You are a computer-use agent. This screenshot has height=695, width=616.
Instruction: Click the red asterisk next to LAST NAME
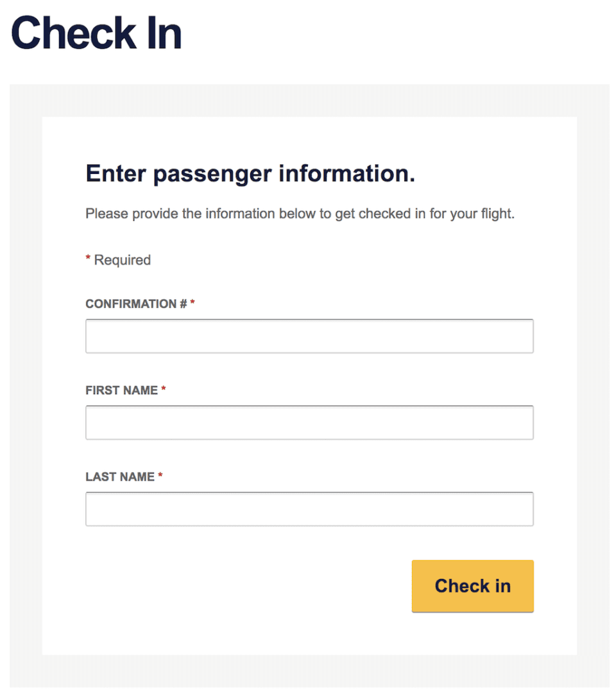tap(160, 476)
